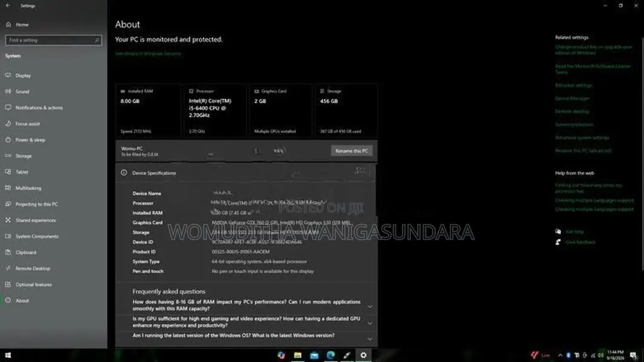
Task: Open See details in Windows Security link
Action: coord(148,53)
